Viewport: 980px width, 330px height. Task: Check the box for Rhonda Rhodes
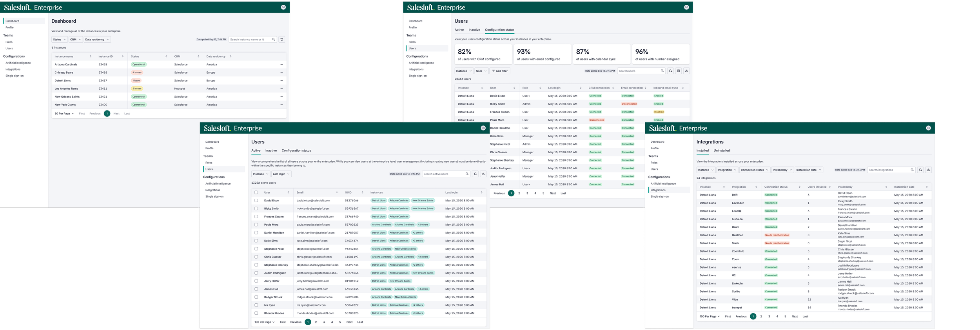click(x=256, y=313)
